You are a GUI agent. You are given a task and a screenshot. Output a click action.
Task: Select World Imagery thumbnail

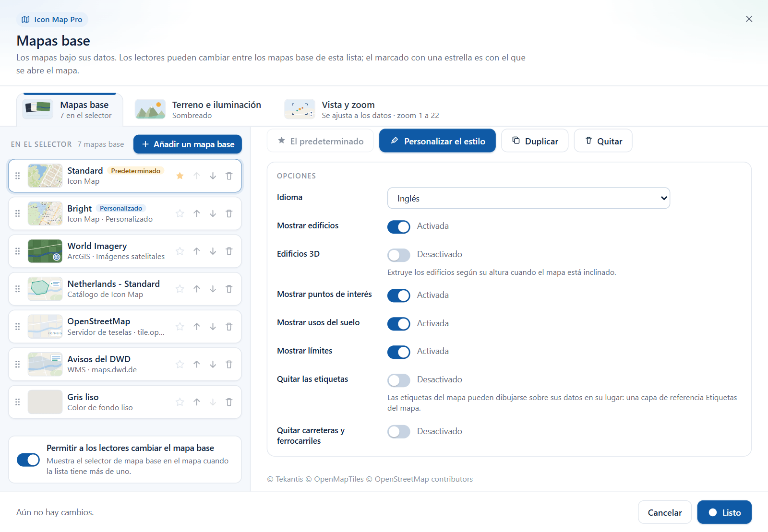pos(45,251)
